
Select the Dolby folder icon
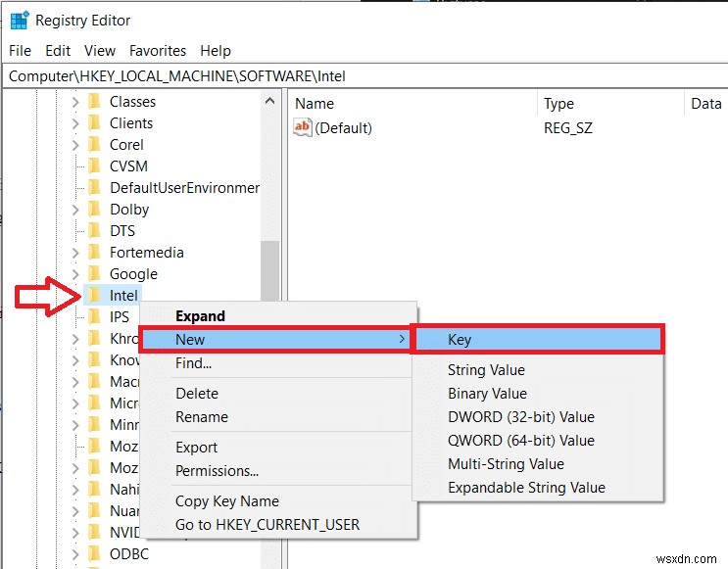pos(94,209)
